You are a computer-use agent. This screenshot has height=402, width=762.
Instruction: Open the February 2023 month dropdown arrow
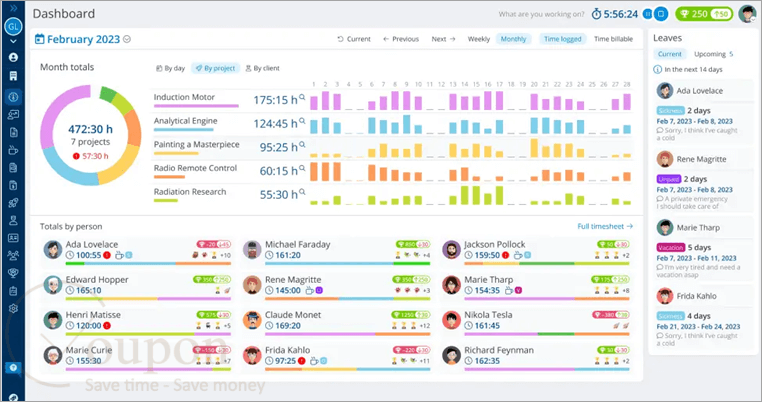[127, 39]
